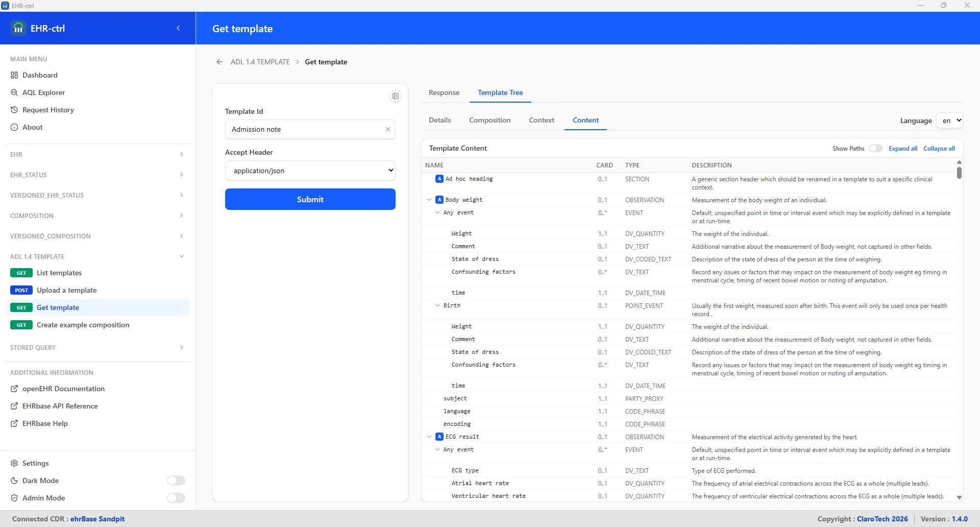Open Settings from the sidebar

(x=35, y=463)
